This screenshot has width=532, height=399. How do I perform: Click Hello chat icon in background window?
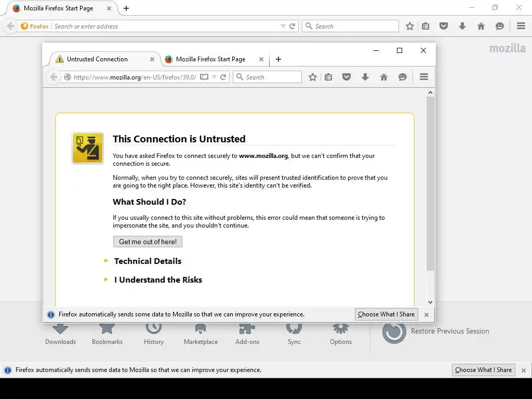pyautogui.click(x=499, y=26)
